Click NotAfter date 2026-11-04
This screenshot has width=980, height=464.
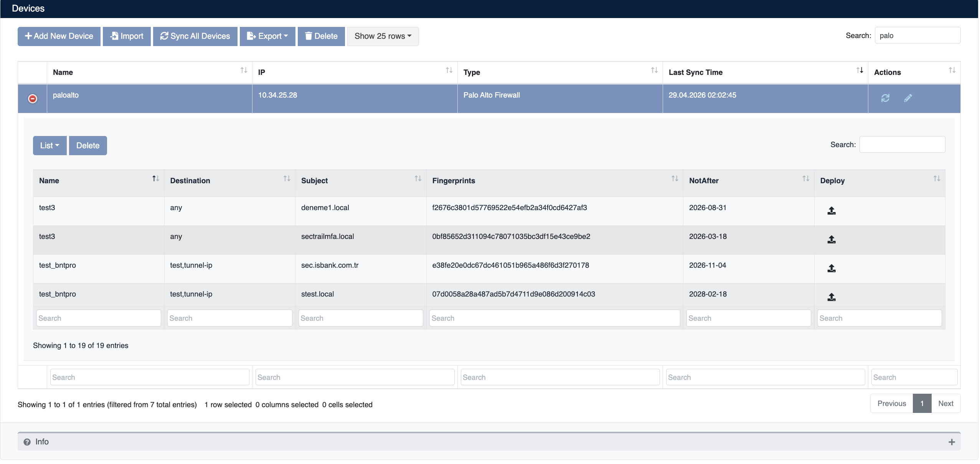point(708,265)
